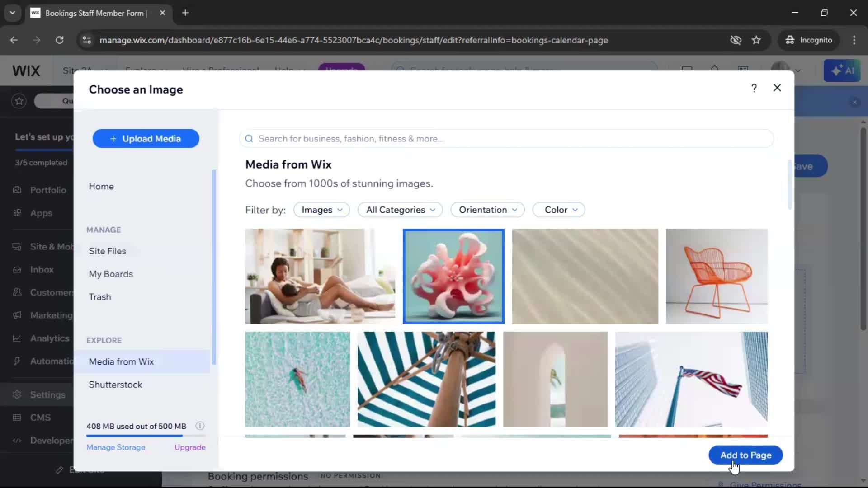This screenshot has width=868, height=488.
Task: Select the beige striped texture image
Action: point(585,276)
